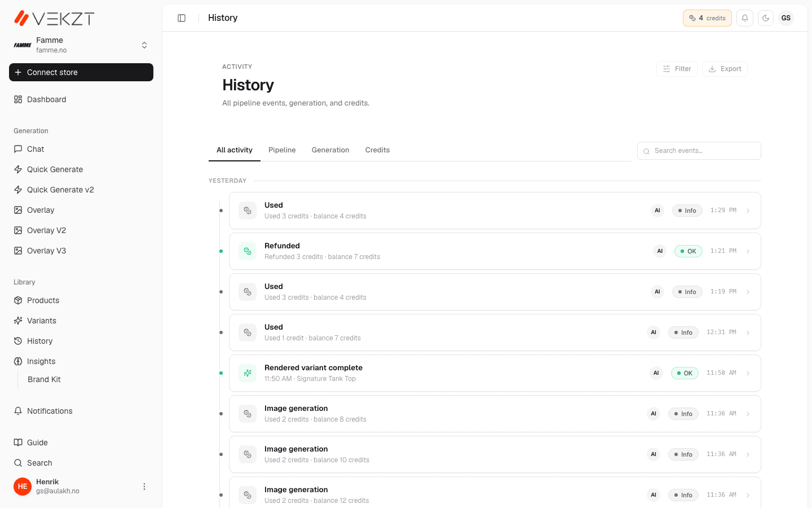Open Chat in the sidebar

81,149
